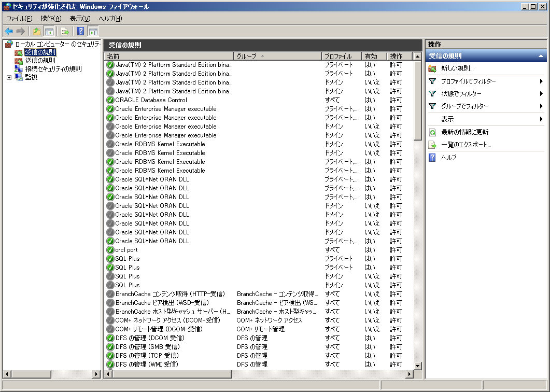Click gray icon of BranchCache コンテンツ取得 rule
Viewport: 550px width, 392px height.
click(x=110, y=294)
